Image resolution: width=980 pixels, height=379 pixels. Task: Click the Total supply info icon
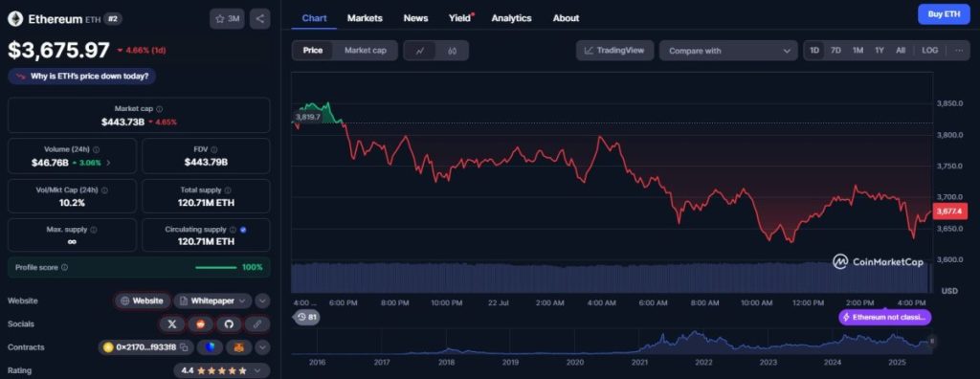pyautogui.click(x=228, y=190)
